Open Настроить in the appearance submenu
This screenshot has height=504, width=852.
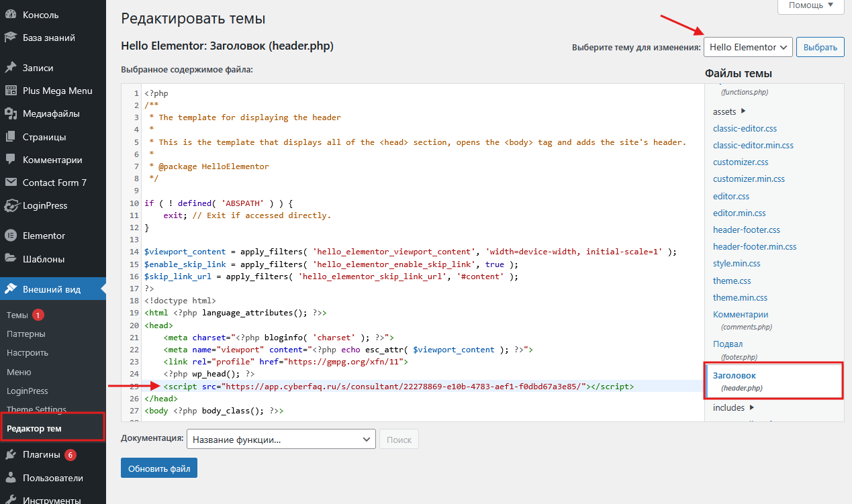(28, 352)
